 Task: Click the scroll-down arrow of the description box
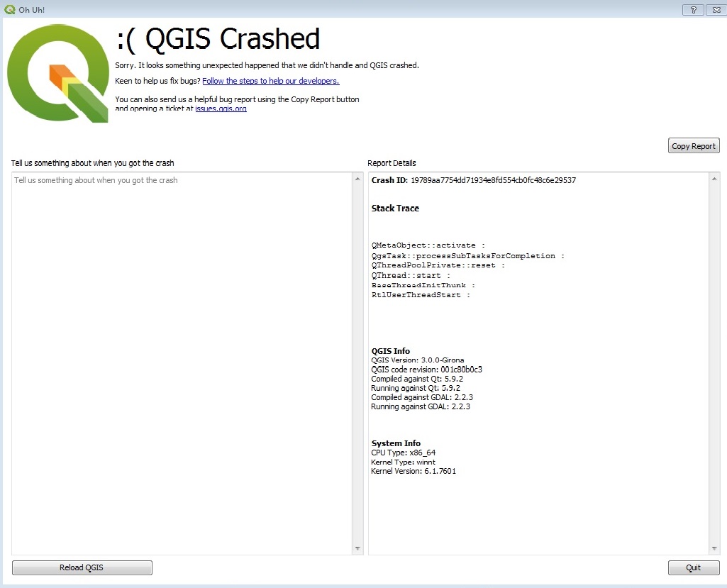pos(357,546)
